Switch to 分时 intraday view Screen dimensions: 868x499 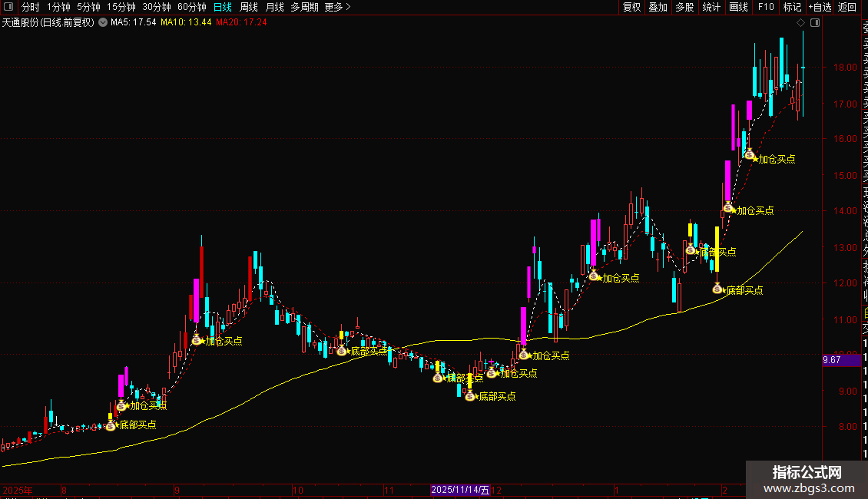(31, 7)
